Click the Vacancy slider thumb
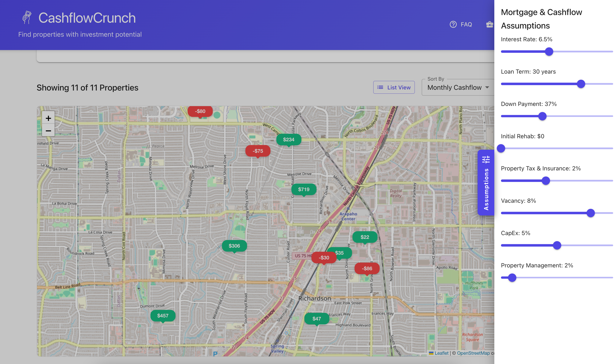This screenshot has height=364, width=616. click(x=591, y=213)
